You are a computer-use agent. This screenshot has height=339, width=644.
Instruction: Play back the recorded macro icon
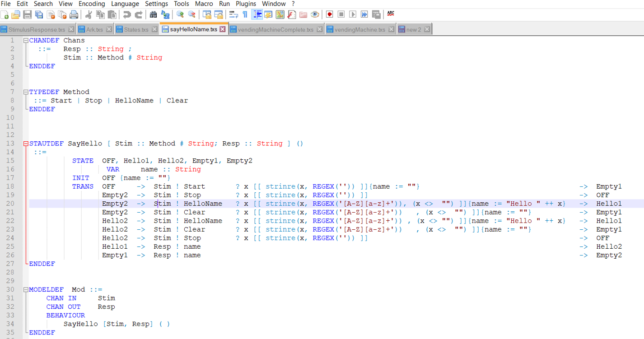click(353, 15)
